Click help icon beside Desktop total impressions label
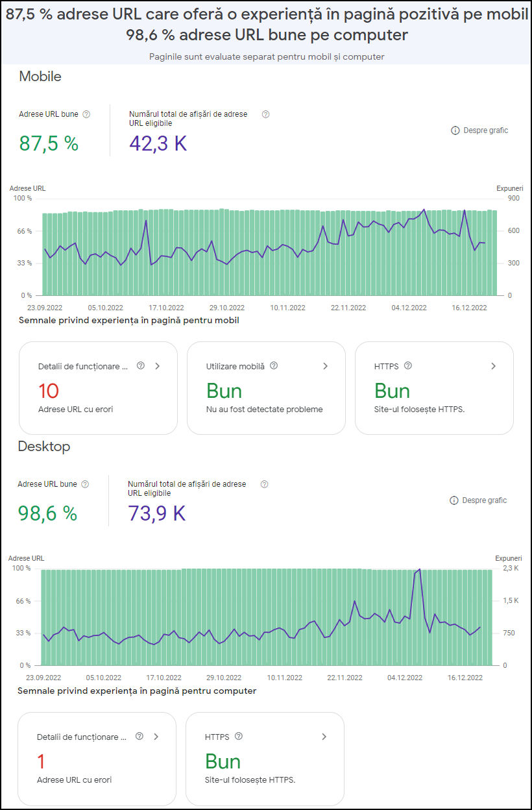Screen dimensions: 532x810 (264, 484)
